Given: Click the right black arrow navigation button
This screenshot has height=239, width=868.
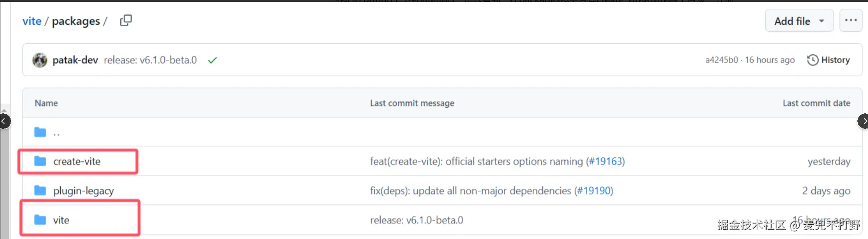Looking at the screenshot, I should point(864,122).
